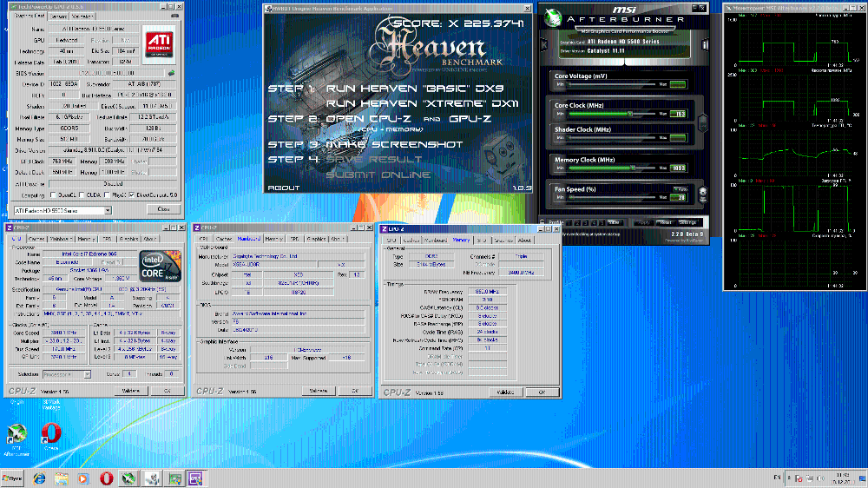Screen dimensions: 868x488
Task: Click the Mainboard tab in the processor CPU-Z window
Action: coord(61,239)
